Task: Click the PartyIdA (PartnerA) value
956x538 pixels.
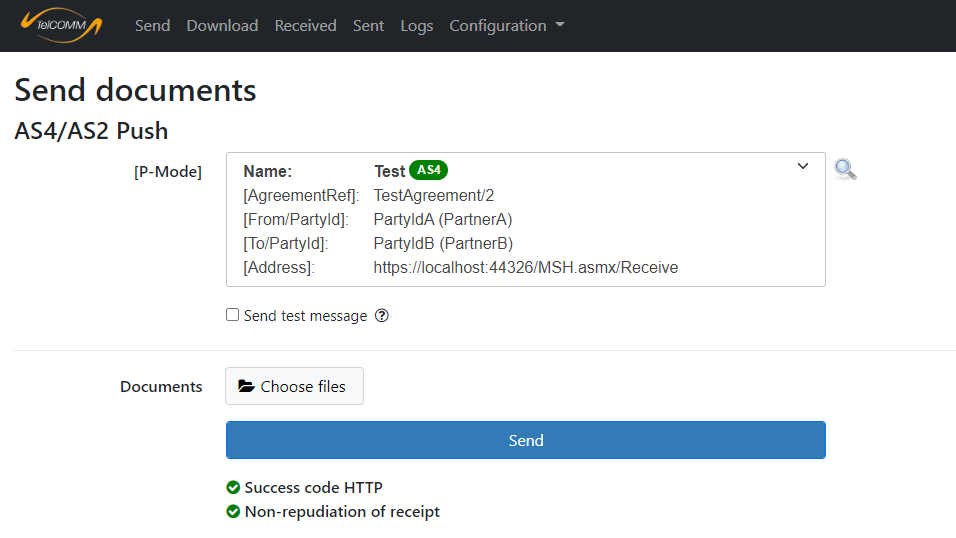Action: coord(443,220)
